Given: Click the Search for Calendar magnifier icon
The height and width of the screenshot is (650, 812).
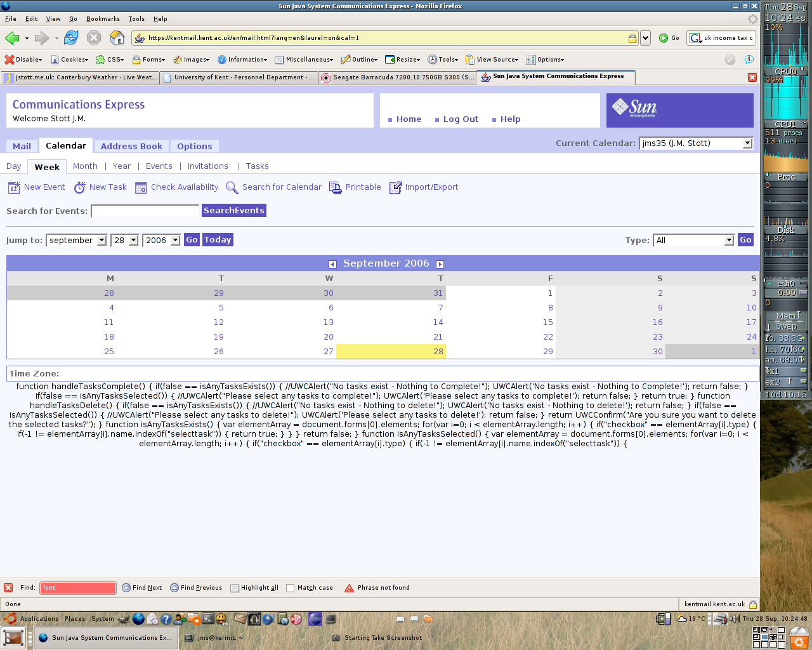Looking at the screenshot, I should 232,188.
